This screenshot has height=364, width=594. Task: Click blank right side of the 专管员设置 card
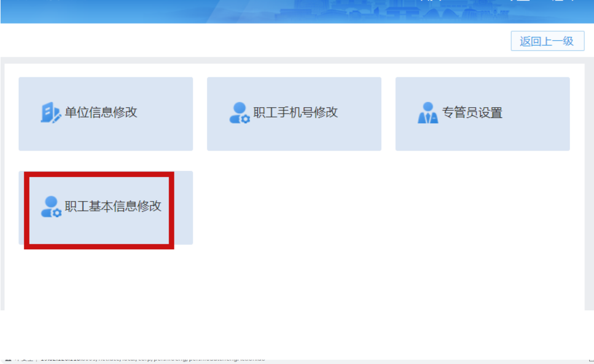(538, 114)
